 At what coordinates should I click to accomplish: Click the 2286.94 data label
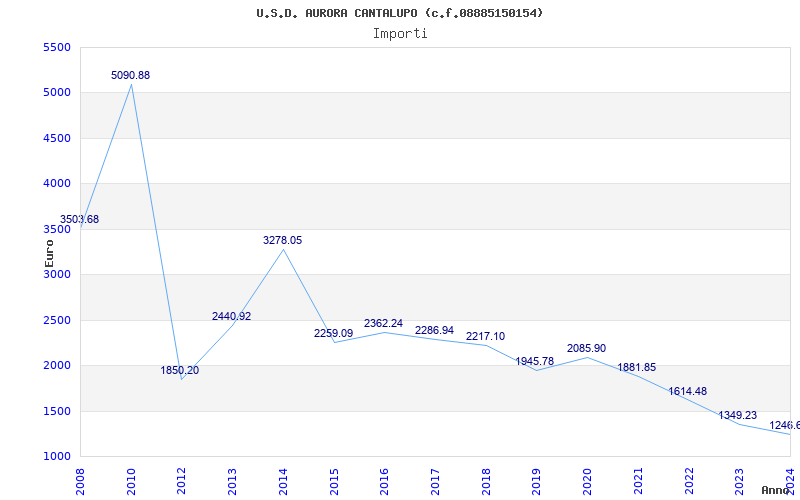[434, 331]
